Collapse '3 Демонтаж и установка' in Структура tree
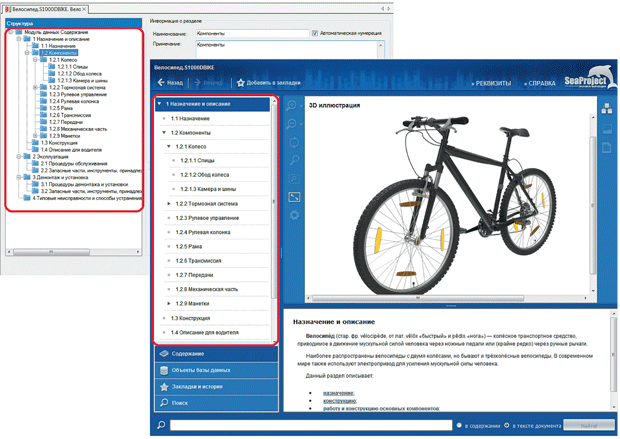Image resolution: width=620 pixels, height=439 pixels. 19,177
